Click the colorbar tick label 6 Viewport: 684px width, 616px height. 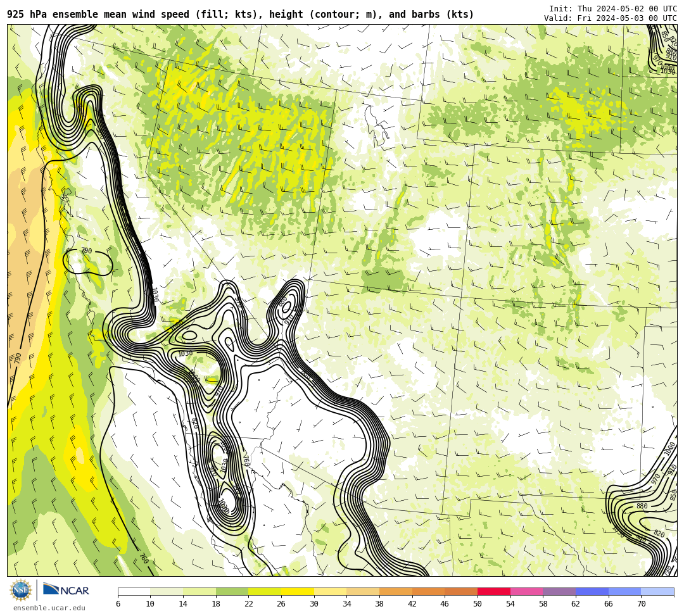point(118,604)
